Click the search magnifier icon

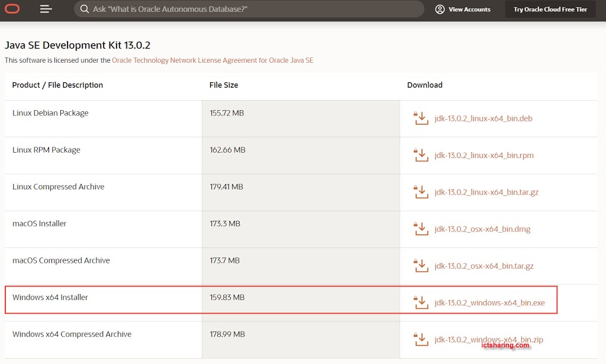(84, 9)
